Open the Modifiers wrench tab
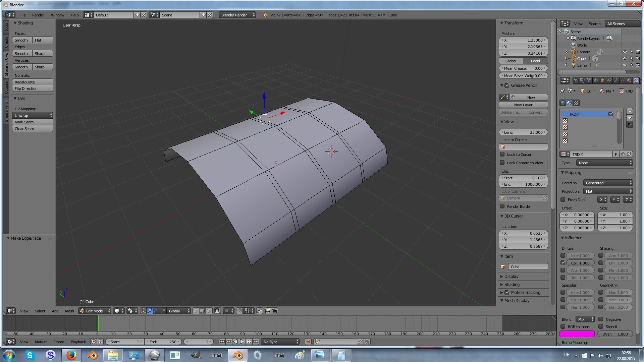644x362 pixels. click(x=616, y=80)
